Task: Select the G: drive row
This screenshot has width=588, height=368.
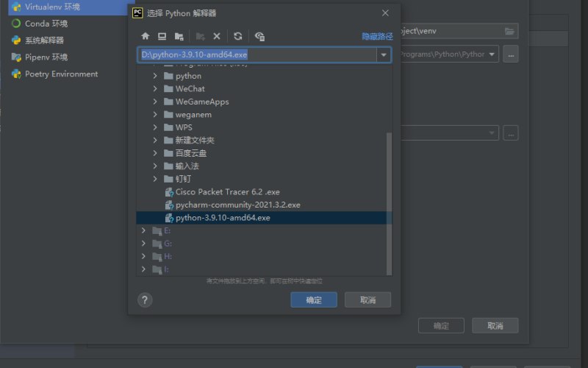Action: [x=262, y=244]
